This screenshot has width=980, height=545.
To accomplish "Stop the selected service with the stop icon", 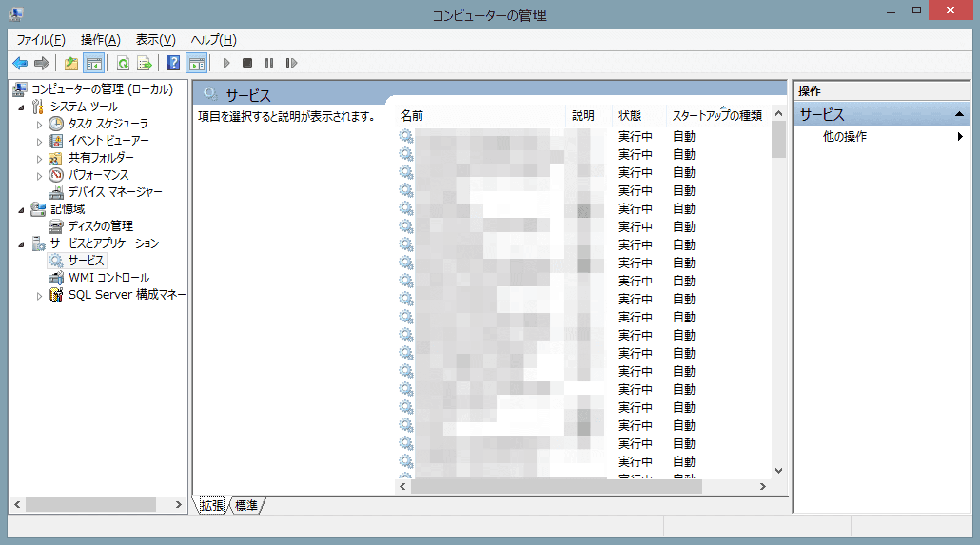I will tap(247, 62).
